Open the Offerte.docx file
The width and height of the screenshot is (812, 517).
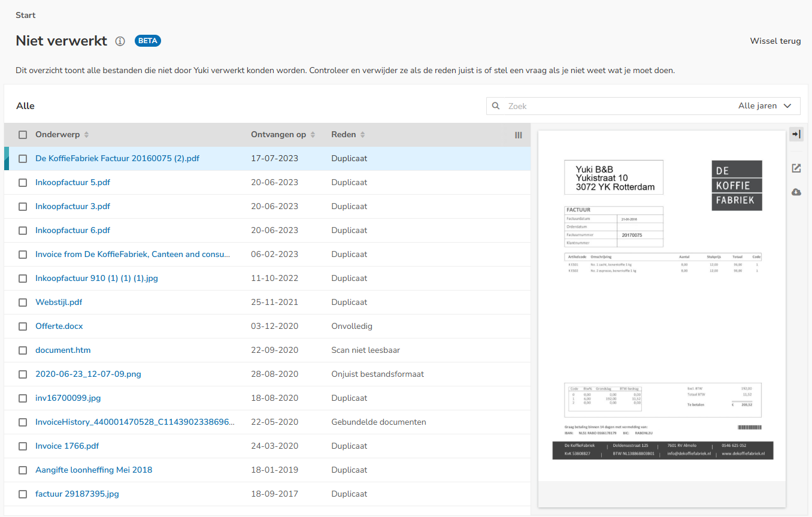pos(59,326)
